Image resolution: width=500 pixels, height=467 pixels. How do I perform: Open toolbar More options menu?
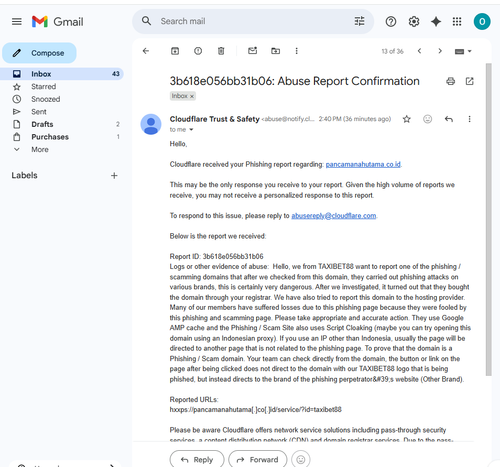(x=296, y=51)
